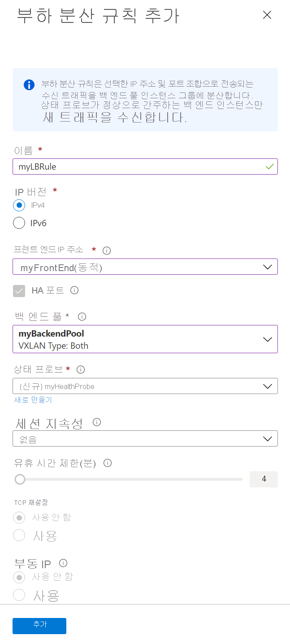290x644 pixels.
Task: Click the info icon next to 프런트 엔드 IP 주소
Action: tap(106, 250)
